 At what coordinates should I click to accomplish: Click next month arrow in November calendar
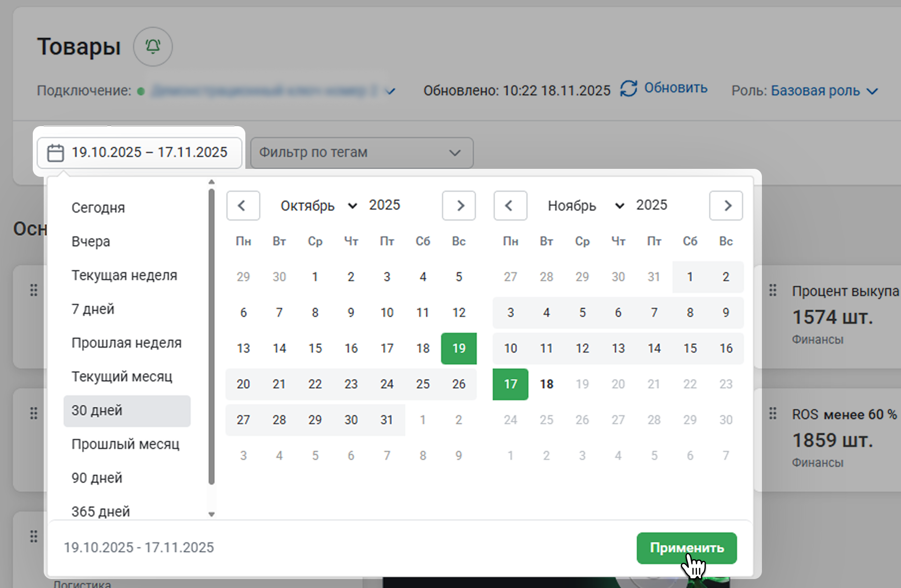click(x=726, y=206)
